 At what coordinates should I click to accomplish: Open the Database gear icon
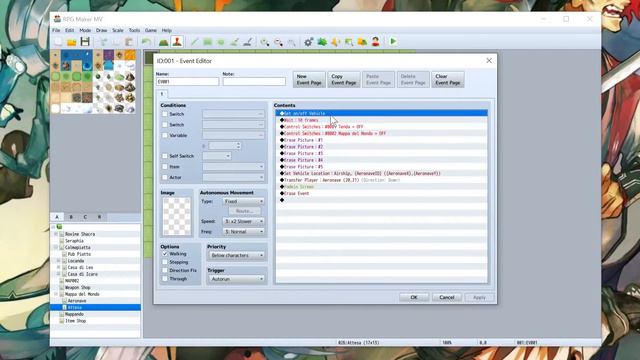point(309,42)
